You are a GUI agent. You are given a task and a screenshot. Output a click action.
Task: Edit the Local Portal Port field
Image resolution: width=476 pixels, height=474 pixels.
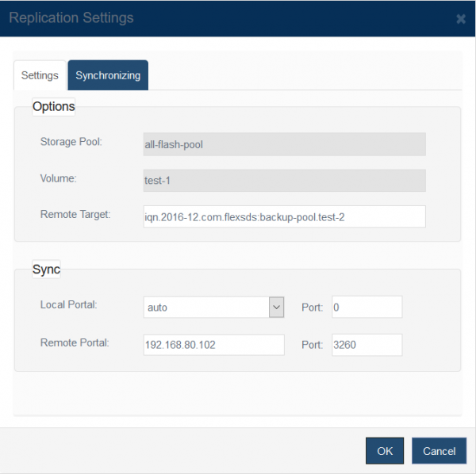pyautogui.click(x=367, y=307)
